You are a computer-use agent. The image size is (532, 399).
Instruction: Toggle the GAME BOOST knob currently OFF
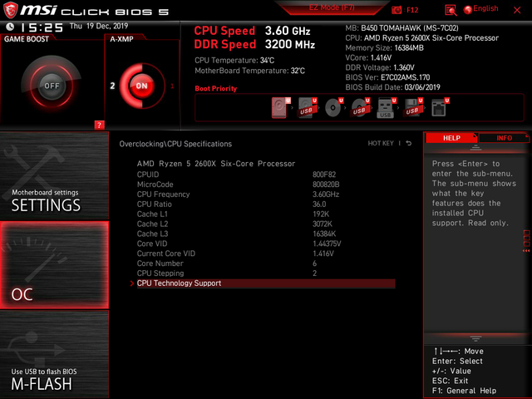(x=52, y=86)
